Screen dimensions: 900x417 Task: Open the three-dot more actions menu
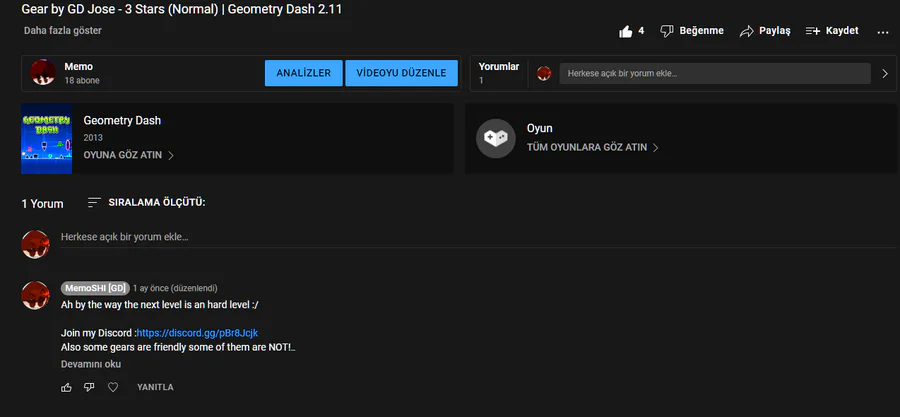coord(883,32)
